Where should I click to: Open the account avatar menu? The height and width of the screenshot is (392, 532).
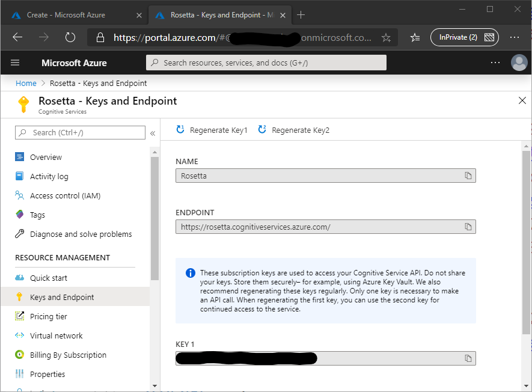(x=518, y=63)
